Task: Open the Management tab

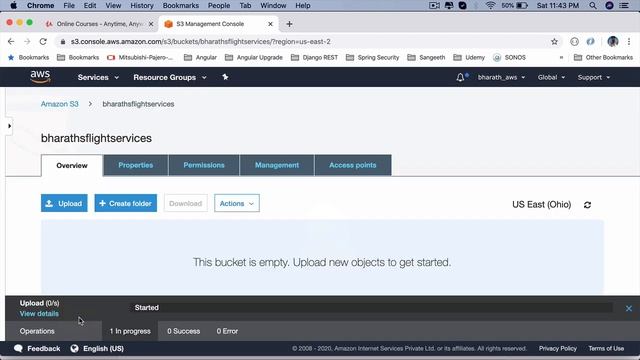Action: 277,165
